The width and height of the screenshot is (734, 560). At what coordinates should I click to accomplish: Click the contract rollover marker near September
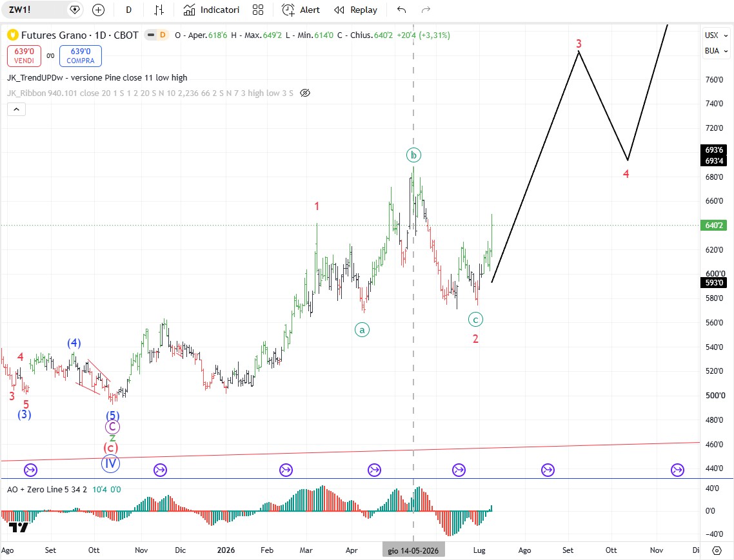tap(30, 470)
